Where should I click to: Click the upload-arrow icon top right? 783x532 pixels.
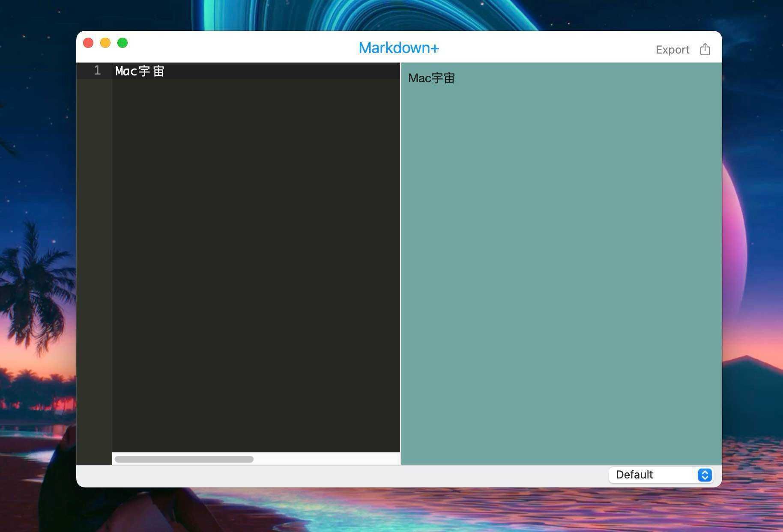[705, 49]
